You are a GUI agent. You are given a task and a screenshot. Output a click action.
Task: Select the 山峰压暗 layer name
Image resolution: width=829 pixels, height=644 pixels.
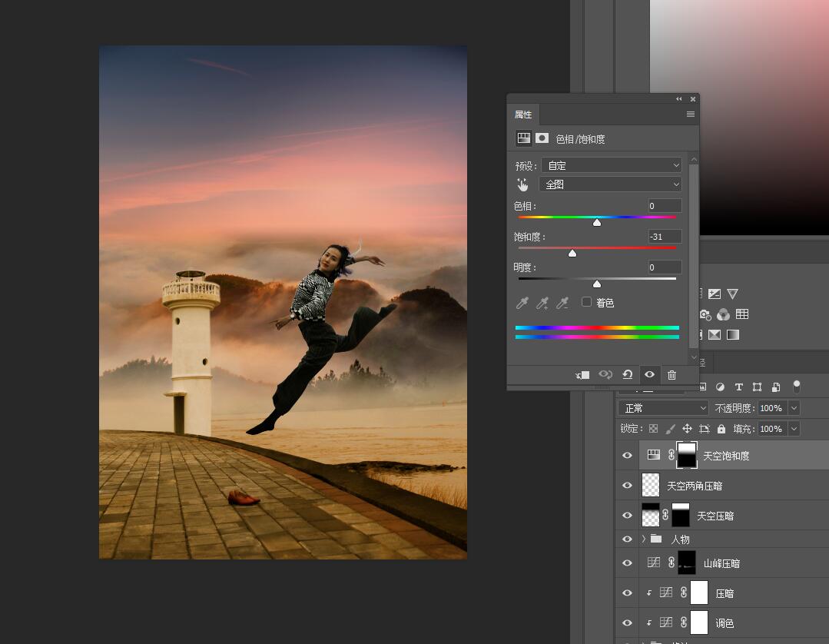(x=721, y=563)
